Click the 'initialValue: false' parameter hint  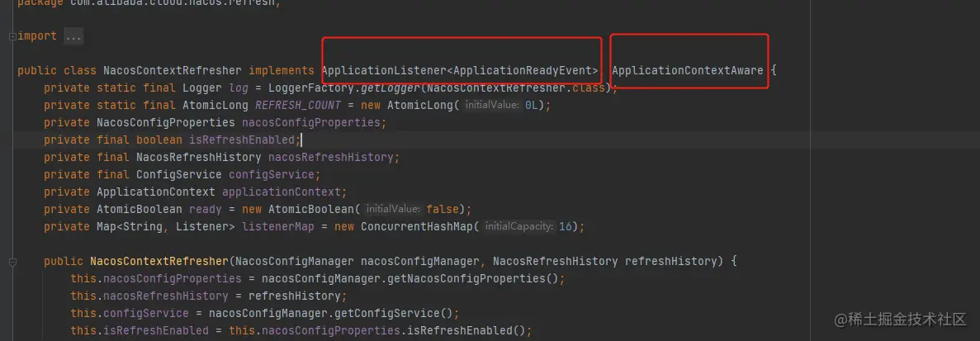[411, 209]
